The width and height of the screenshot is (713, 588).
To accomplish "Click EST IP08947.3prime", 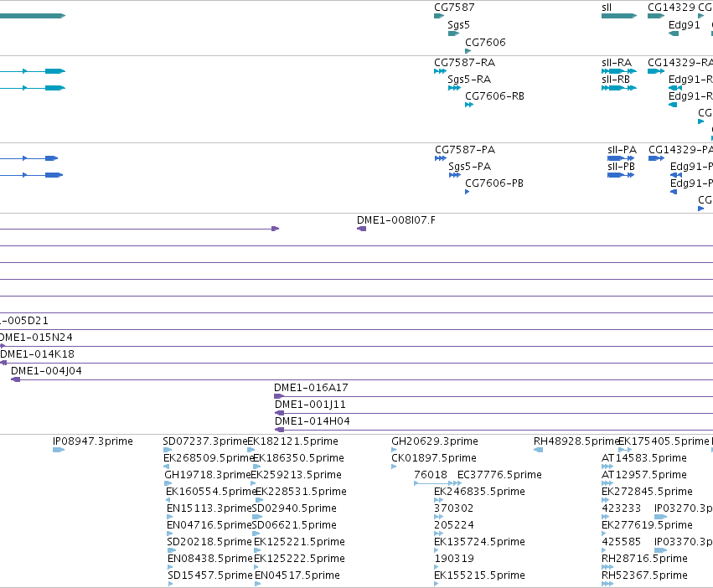I will 93,441.
